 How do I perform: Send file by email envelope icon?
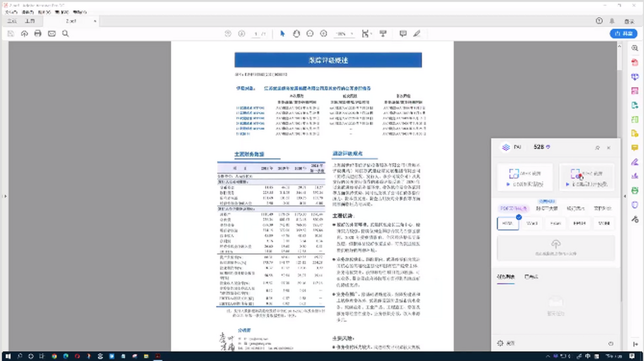pos(52,34)
